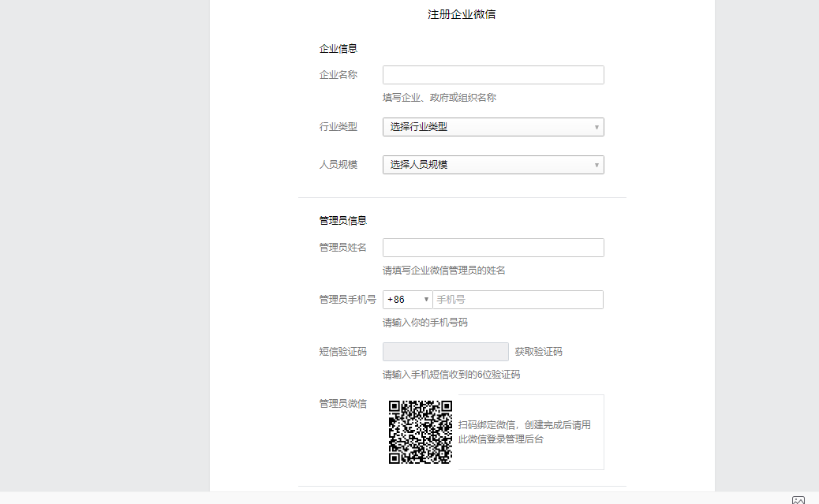Open the 选择人员规模 staff size dropdown
Viewport: 819px width, 504px height.
(x=493, y=164)
